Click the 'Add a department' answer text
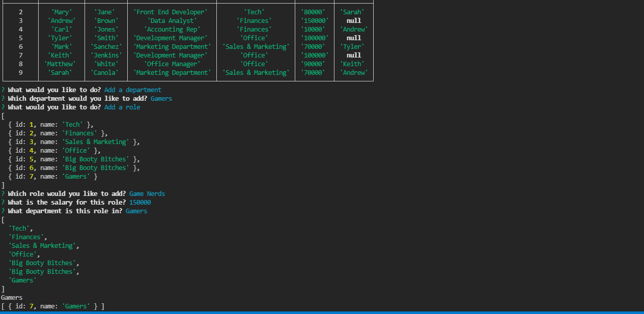The height and width of the screenshot is (314, 644). [x=132, y=90]
